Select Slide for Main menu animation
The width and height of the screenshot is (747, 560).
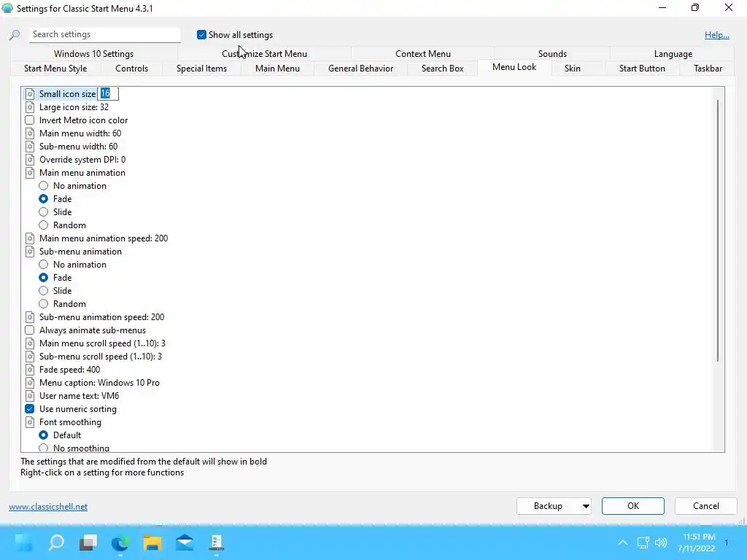click(x=43, y=212)
